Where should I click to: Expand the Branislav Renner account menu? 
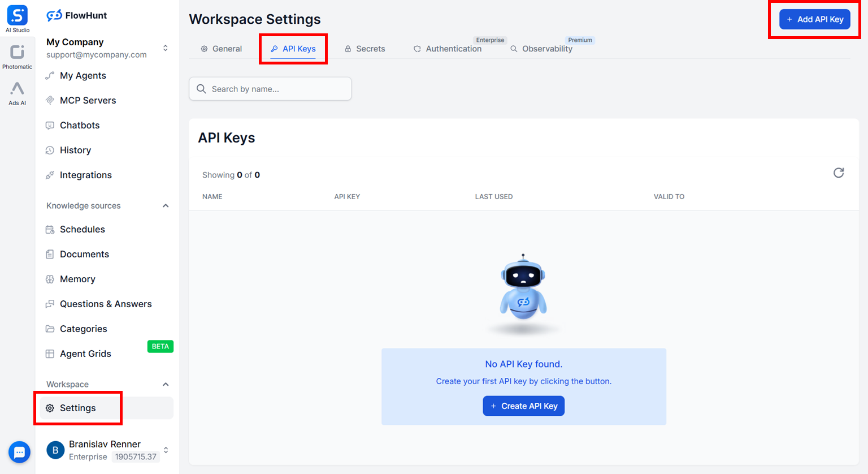[x=166, y=450]
